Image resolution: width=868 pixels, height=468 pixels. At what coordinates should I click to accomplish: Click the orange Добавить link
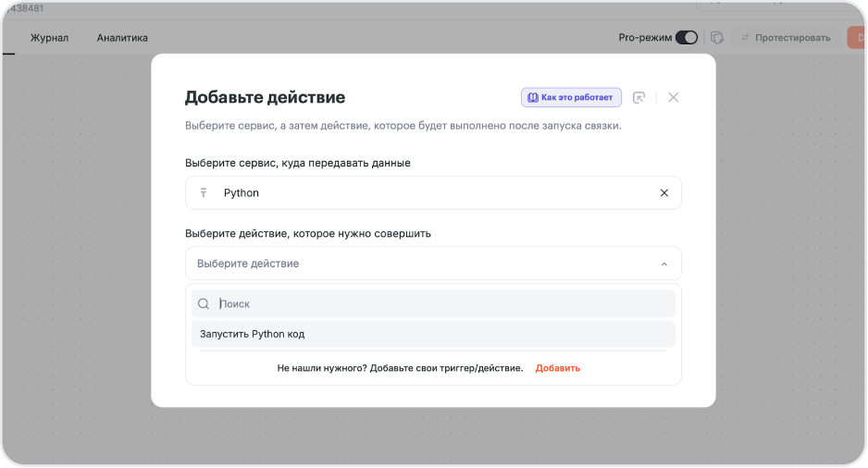point(557,368)
